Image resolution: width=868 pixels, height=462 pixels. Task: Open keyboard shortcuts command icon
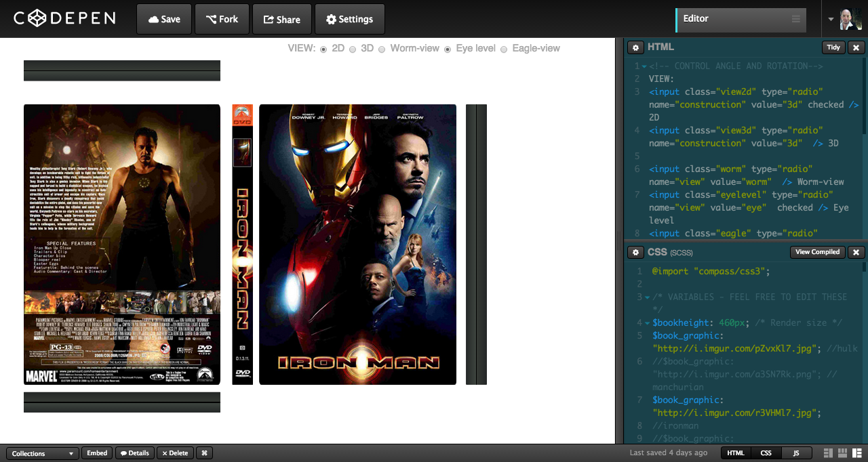(204, 453)
